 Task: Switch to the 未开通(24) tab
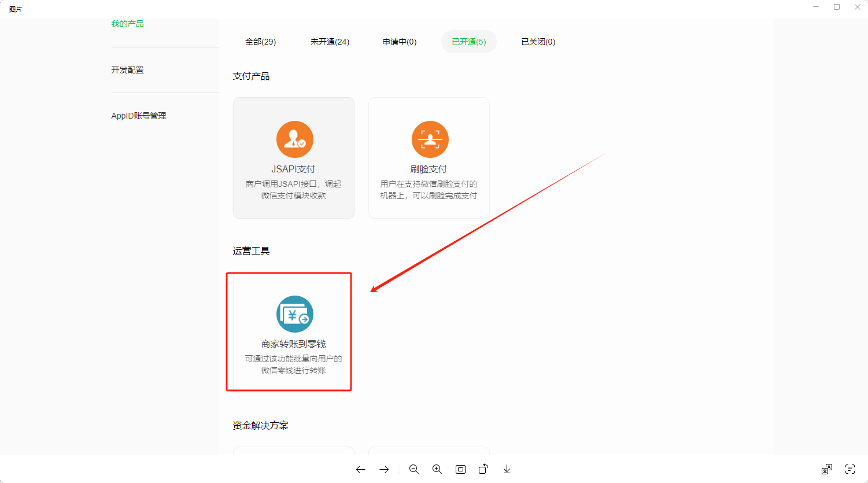pyautogui.click(x=330, y=42)
